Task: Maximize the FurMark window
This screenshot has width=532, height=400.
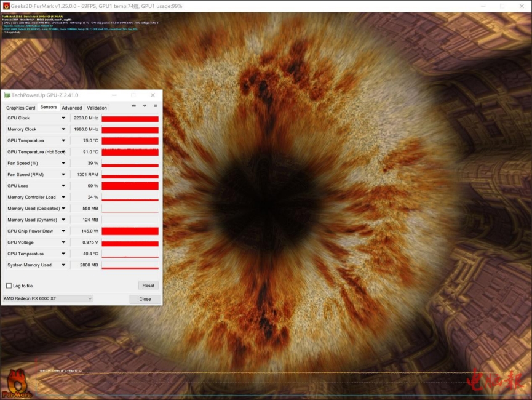Action: (502, 6)
